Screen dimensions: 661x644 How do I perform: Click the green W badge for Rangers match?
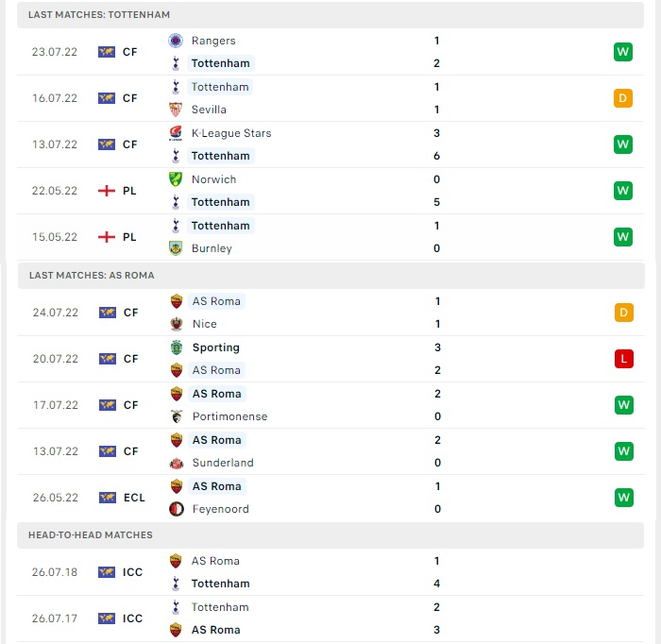pos(623,52)
